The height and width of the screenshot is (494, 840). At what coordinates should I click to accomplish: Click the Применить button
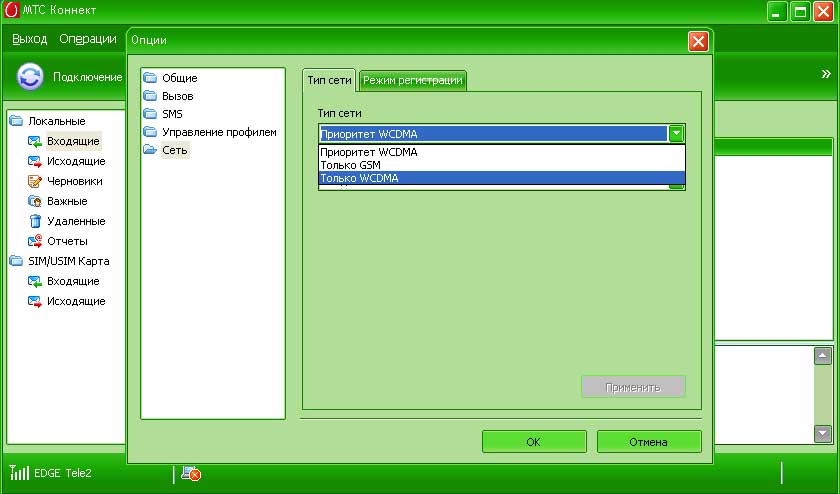click(633, 387)
